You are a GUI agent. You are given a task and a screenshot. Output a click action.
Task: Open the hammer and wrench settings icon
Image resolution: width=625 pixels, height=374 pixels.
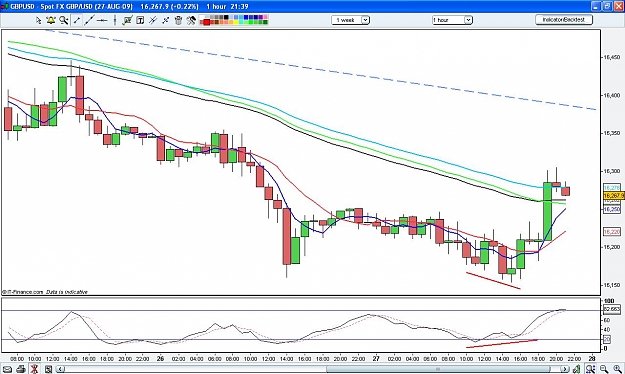pos(191,20)
